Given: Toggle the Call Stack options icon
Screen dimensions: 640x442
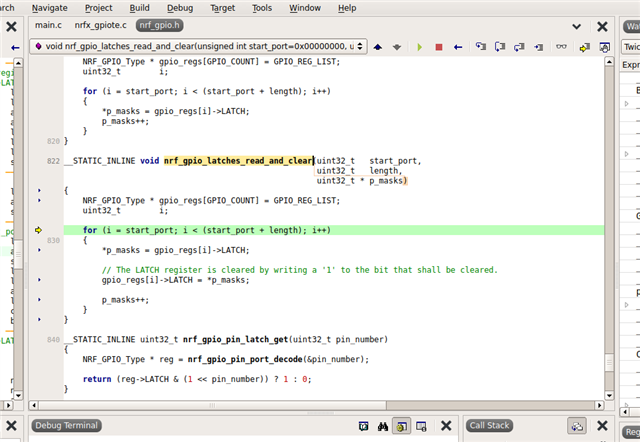Looking at the screenshot, I should point(577,426).
